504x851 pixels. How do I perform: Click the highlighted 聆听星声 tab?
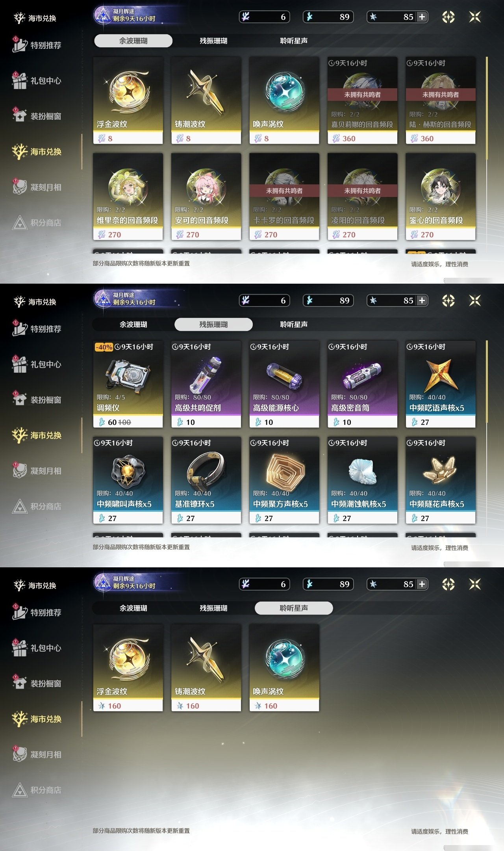pyautogui.click(x=294, y=608)
